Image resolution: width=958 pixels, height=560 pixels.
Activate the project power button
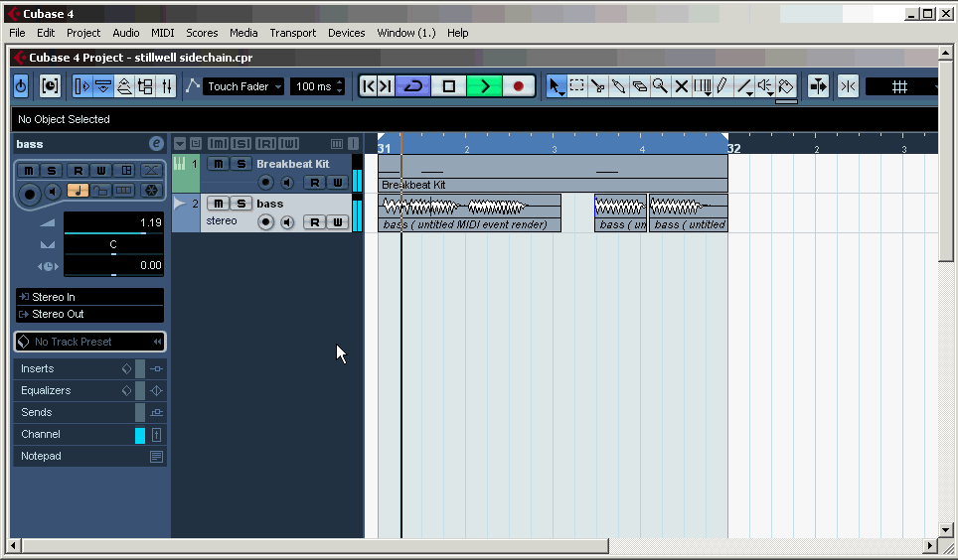(21, 86)
